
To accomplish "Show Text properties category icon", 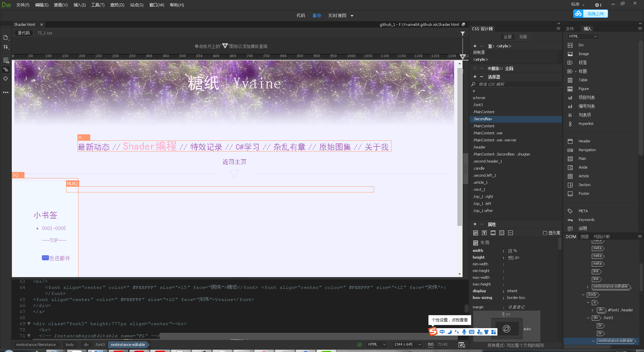I will 484,233.
